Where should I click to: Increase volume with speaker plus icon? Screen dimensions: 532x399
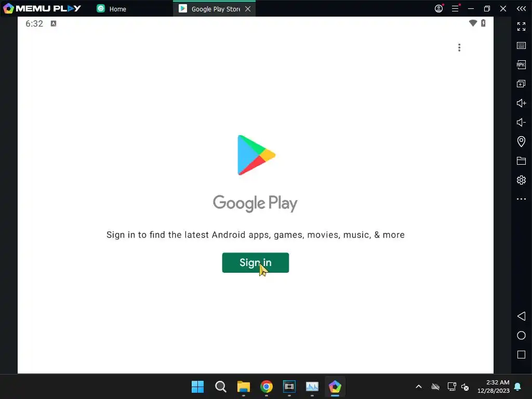[521, 103]
